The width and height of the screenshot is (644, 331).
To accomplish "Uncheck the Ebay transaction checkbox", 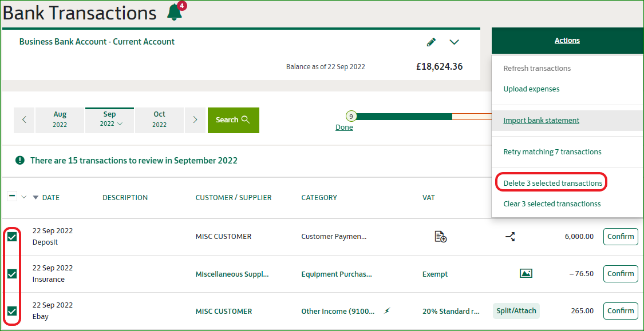I will point(12,311).
